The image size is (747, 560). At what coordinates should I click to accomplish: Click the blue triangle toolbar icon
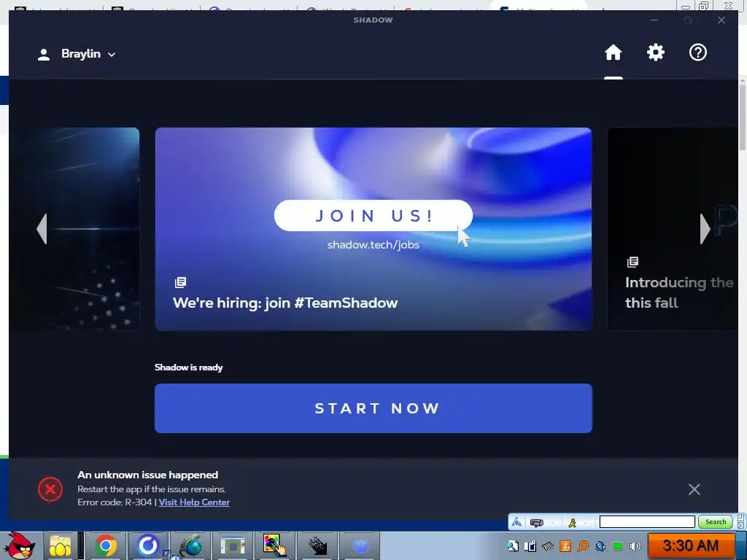point(517,522)
